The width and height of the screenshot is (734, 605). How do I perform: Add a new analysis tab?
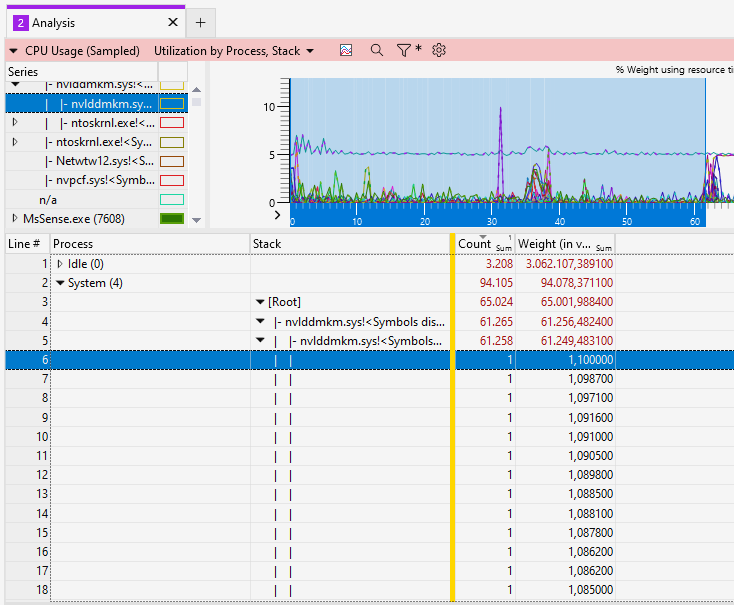coord(200,22)
